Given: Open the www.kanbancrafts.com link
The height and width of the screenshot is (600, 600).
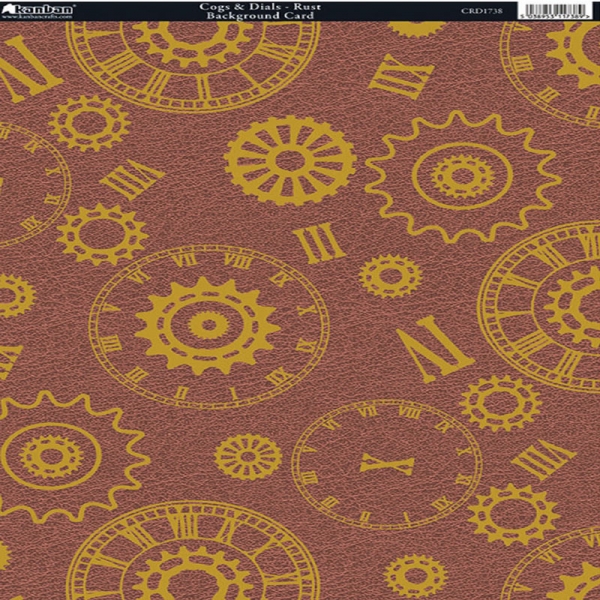Looking at the screenshot, I should pos(37,16).
